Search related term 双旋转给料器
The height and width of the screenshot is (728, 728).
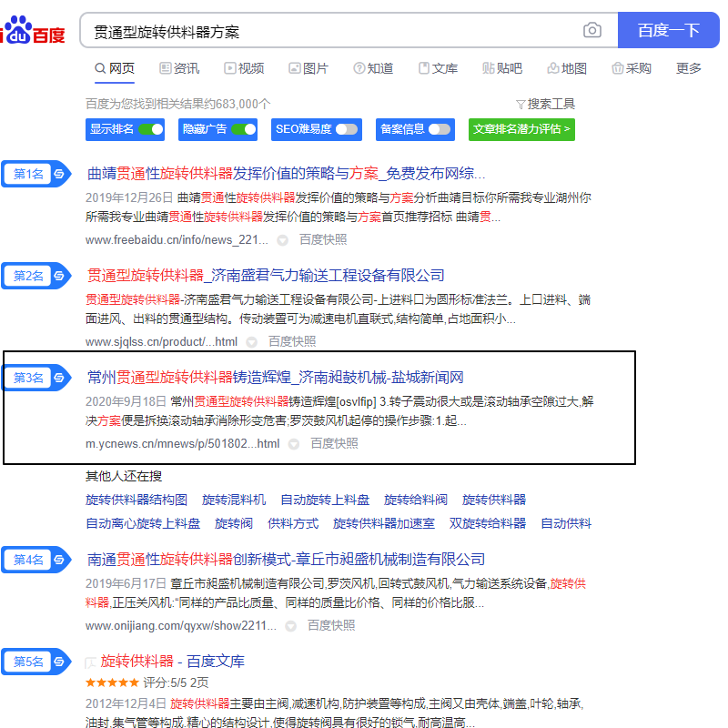point(488,524)
